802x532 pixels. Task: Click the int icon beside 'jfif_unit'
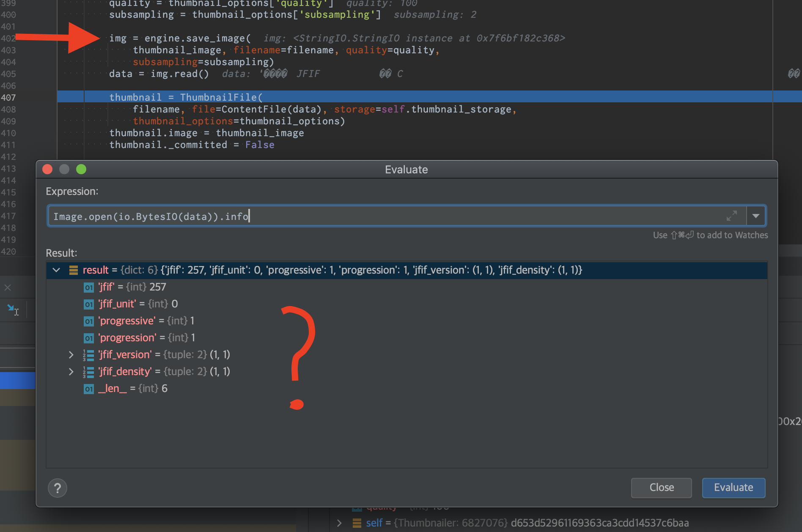89,304
